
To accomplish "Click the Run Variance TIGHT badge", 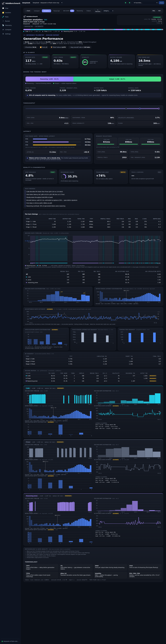I will click(x=53, y=172).
